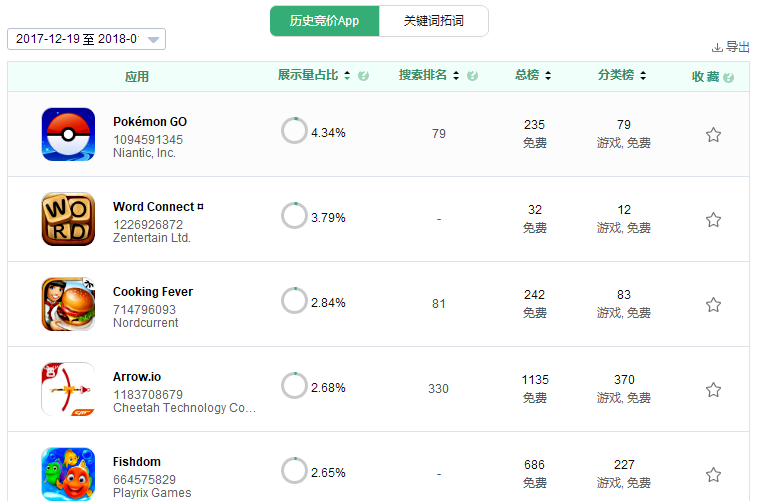Open the Pokémon GO app icon

[68, 134]
